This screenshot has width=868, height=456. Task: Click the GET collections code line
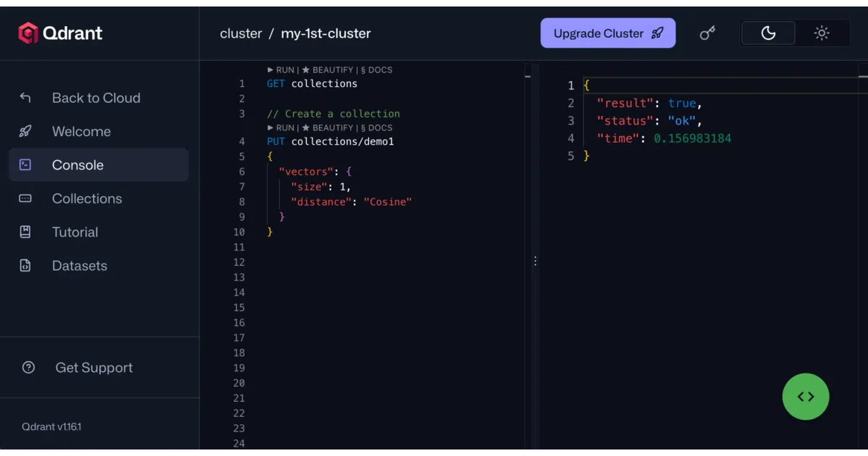pos(312,84)
